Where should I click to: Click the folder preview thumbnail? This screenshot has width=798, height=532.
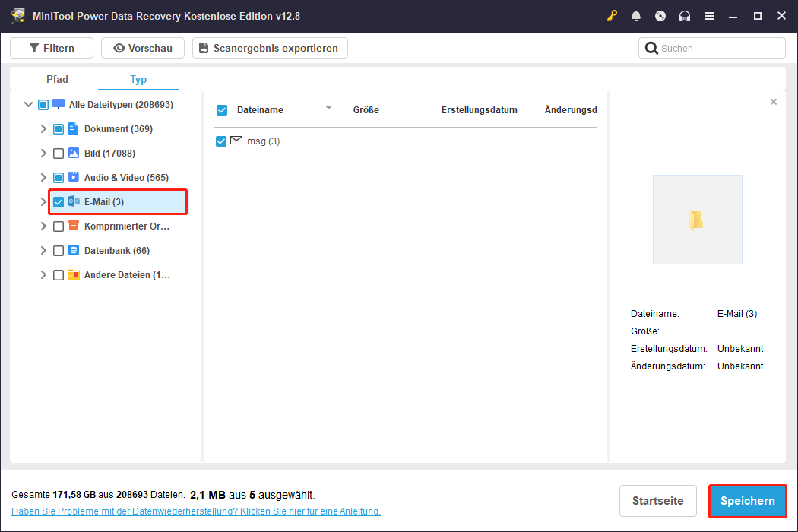[x=697, y=220]
